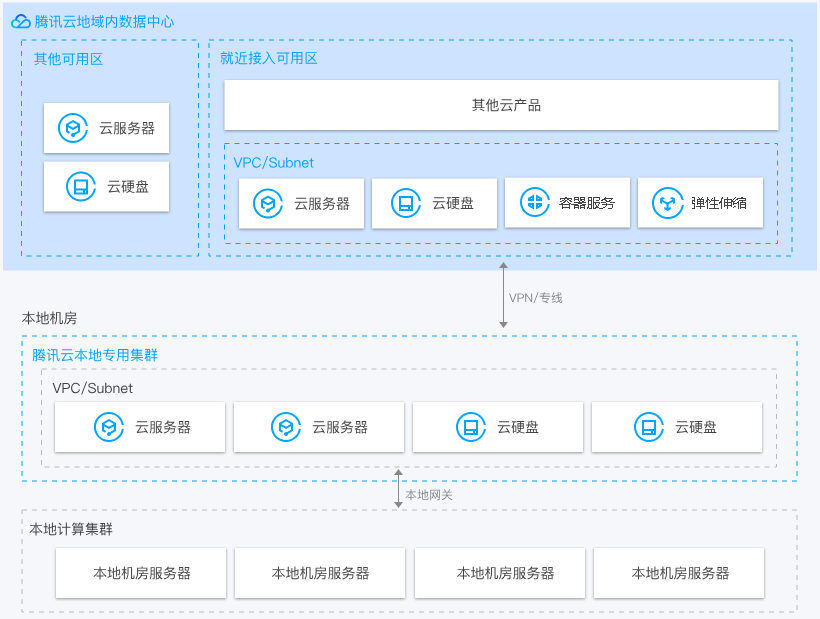The image size is (820, 619).
Task: Open the 其他云产品 block
Action: pyautogui.click(x=500, y=104)
